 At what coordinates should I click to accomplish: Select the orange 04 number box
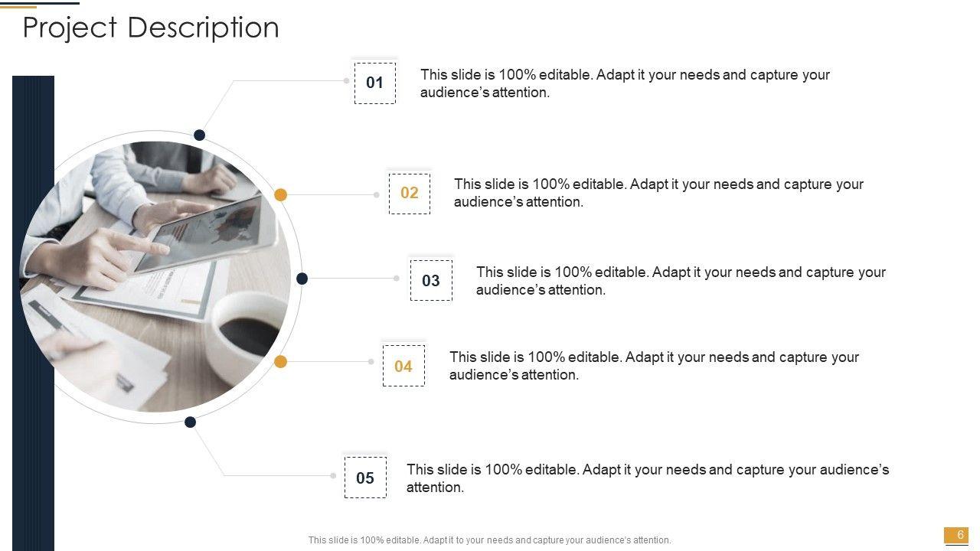[403, 366]
